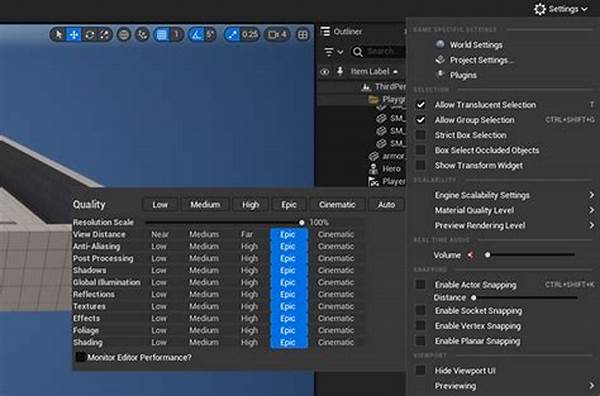Adjust the Volume slider
Viewport: 600px width, 396px height.
[x=530, y=254]
